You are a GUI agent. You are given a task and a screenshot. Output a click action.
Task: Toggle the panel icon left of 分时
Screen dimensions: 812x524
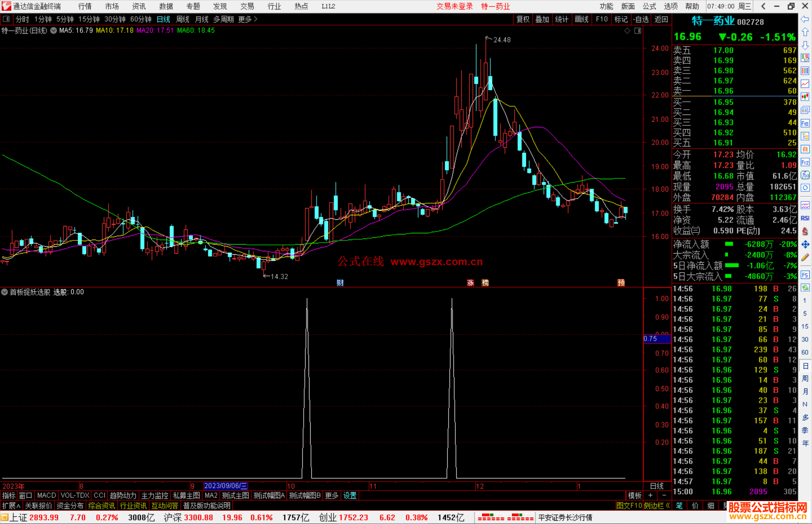[x=6, y=19]
